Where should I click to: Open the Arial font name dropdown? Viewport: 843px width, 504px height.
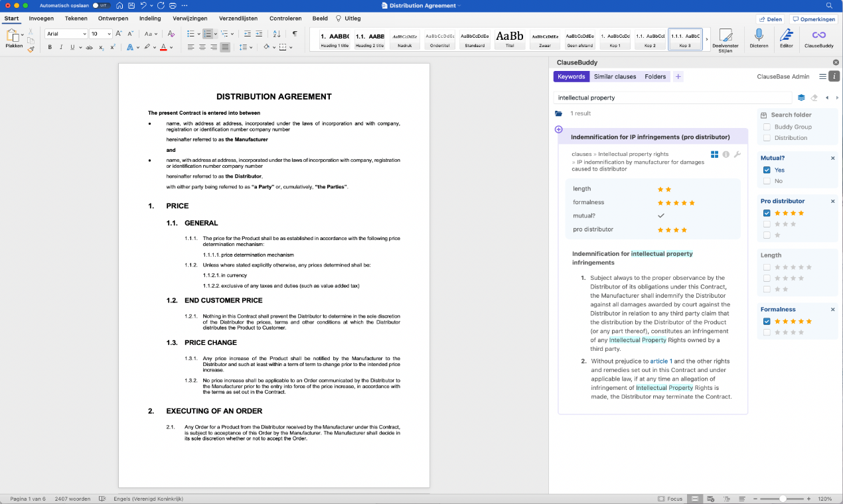coord(84,34)
